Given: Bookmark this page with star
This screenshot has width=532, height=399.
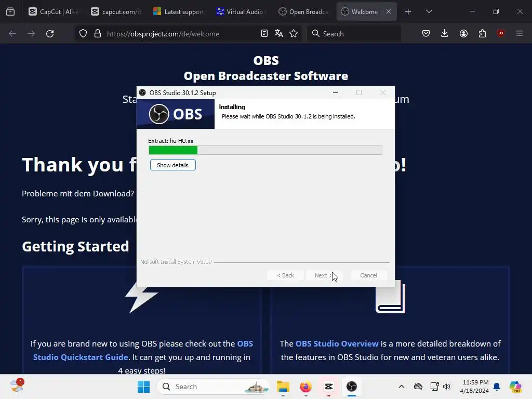Looking at the screenshot, I should click(x=294, y=33).
